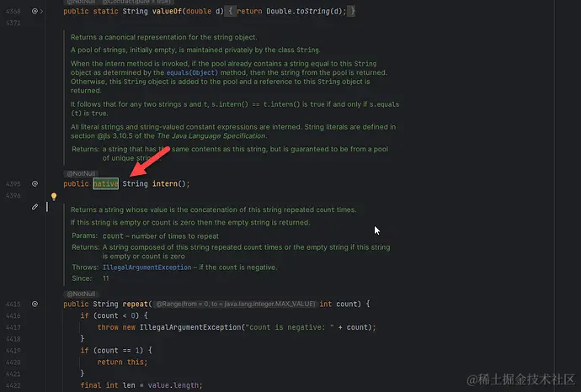The height and width of the screenshot is (392, 581).
Task: Click value.length on line 4422
Action: tap(175, 385)
